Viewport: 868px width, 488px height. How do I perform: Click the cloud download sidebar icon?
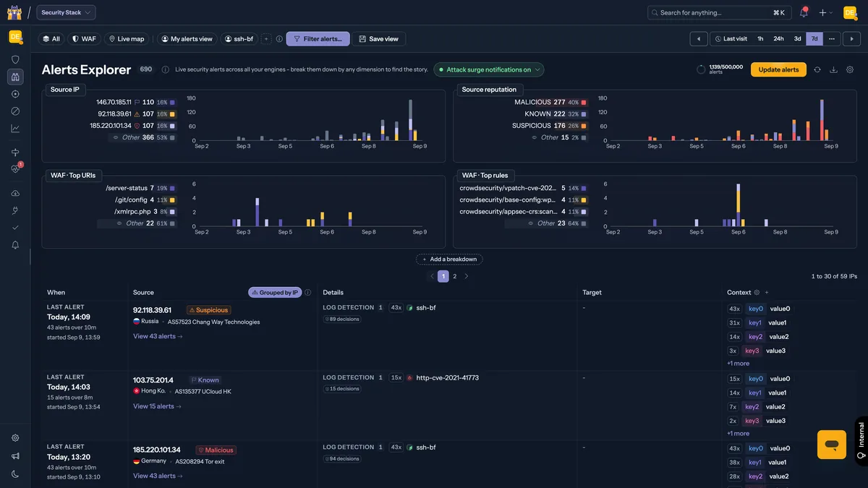pyautogui.click(x=15, y=193)
